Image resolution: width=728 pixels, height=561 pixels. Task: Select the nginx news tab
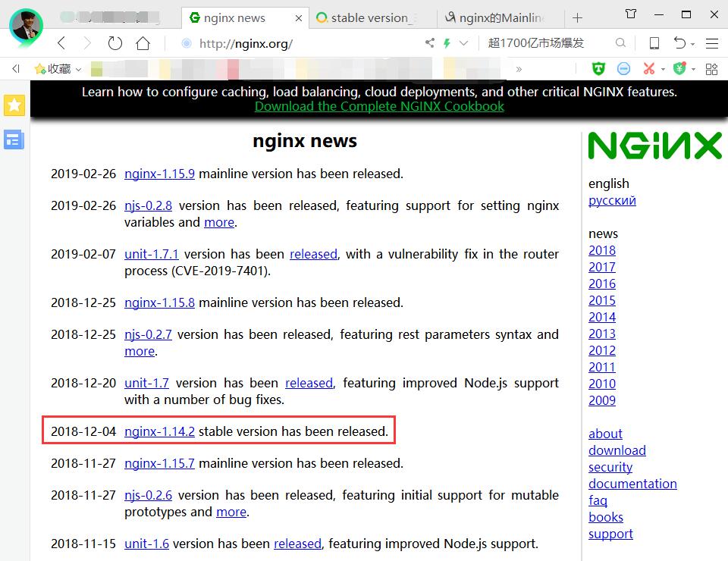click(244, 18)
